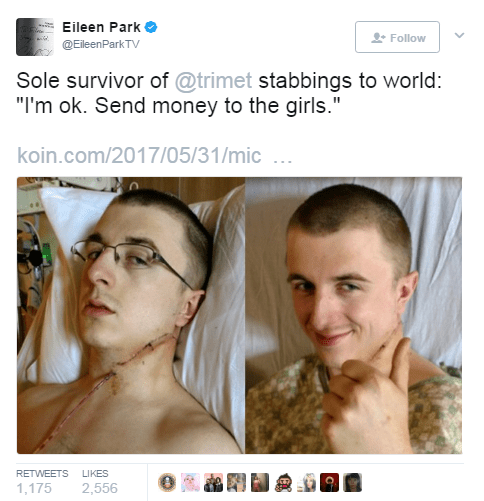Viewport: 484px width, 501px height.
Task: Click the Eileen Park display name
Action: (x=101, y=27)
